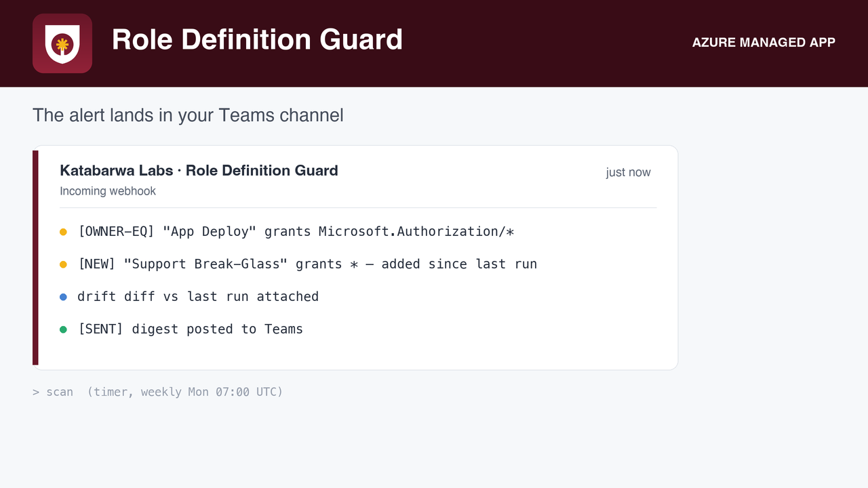Click "The alert lands in your Teams channel" heading
Screen dimensions: 868x488
188,115
